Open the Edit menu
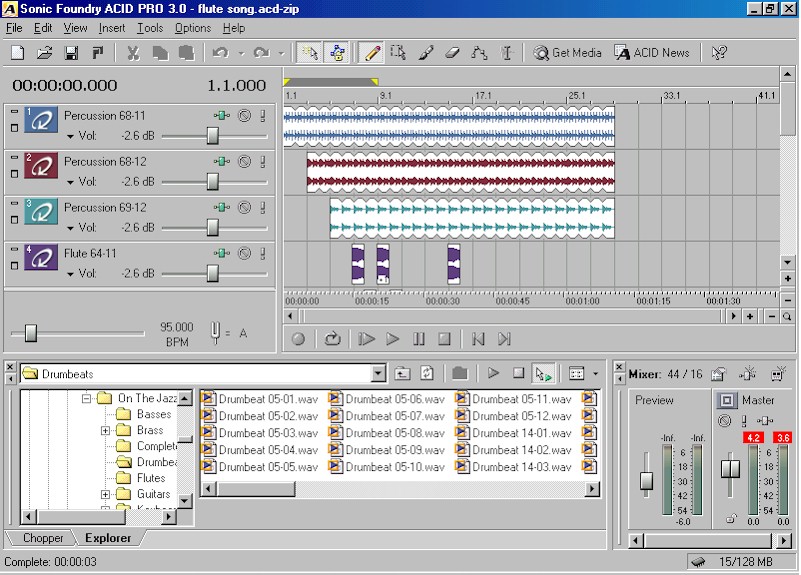The width and height of the screenshot is (801, 575). click(43, 28)
